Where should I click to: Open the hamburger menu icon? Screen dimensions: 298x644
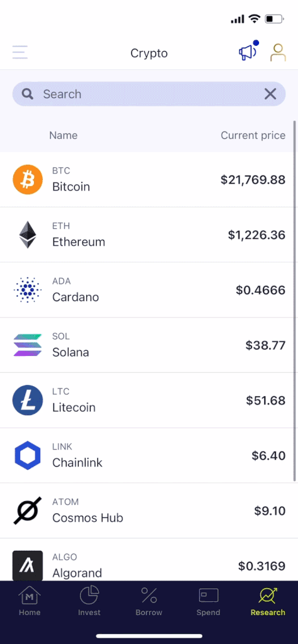coord(19,53)
